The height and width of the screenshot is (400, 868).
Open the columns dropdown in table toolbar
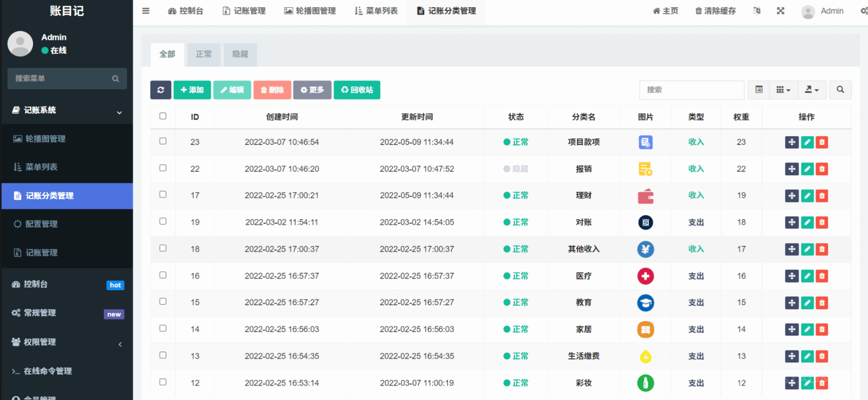783,90
